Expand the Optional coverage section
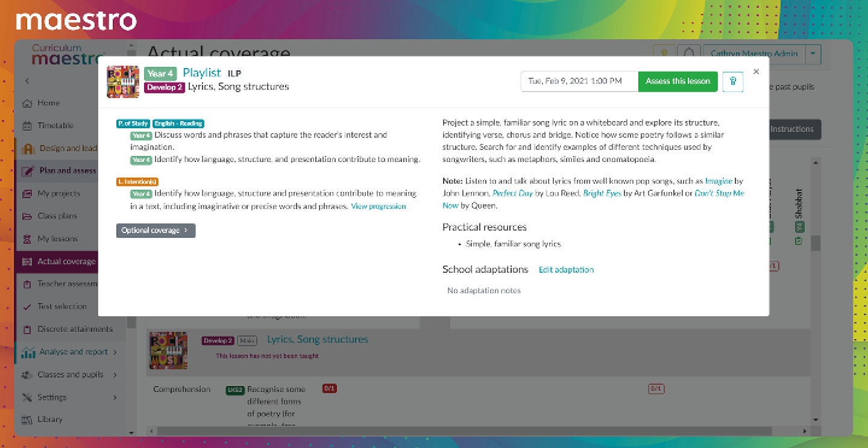The width and height of the screenshot is (868, 448). point(156,231)
